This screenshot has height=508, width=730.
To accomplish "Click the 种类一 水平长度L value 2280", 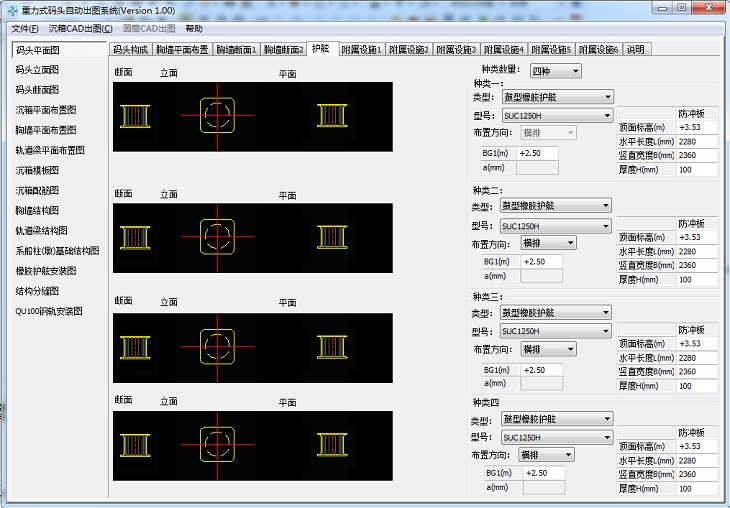I will pos(697,142).
